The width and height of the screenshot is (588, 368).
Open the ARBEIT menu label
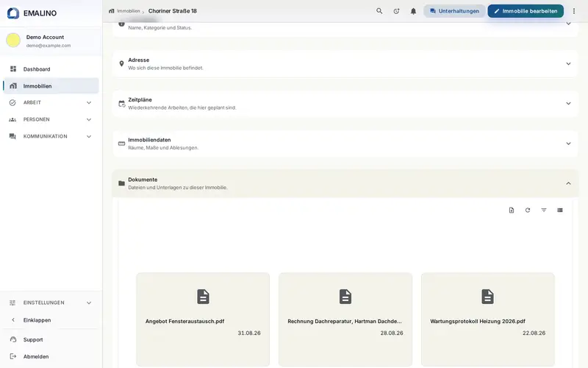pos(32,102)
